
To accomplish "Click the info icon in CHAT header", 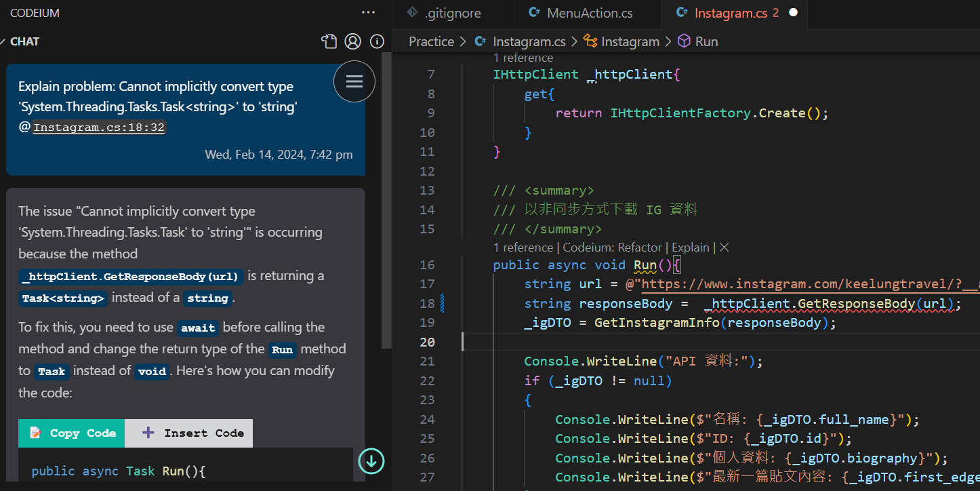I will tap(377, 41).
